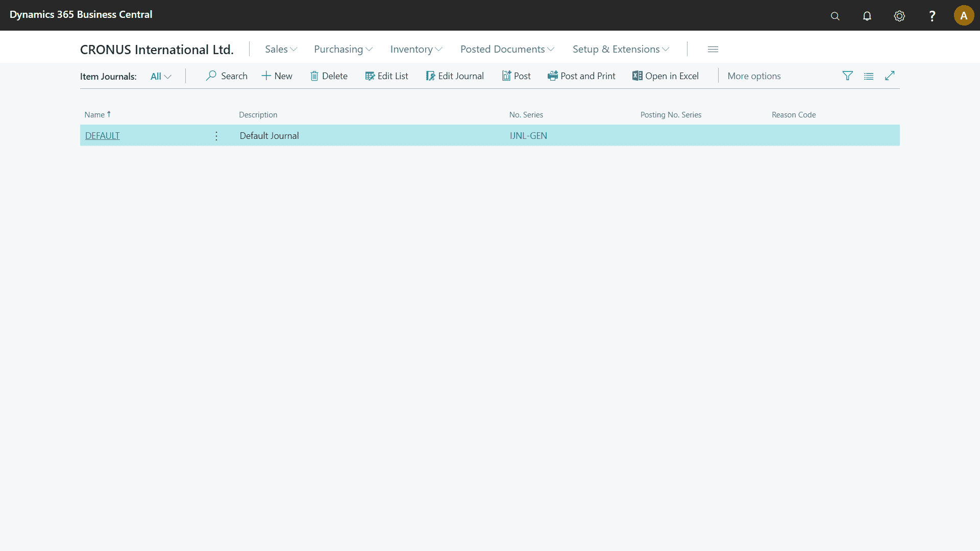Click More options
This screenshot has height=551, width=980.
(x=754, y=76)
